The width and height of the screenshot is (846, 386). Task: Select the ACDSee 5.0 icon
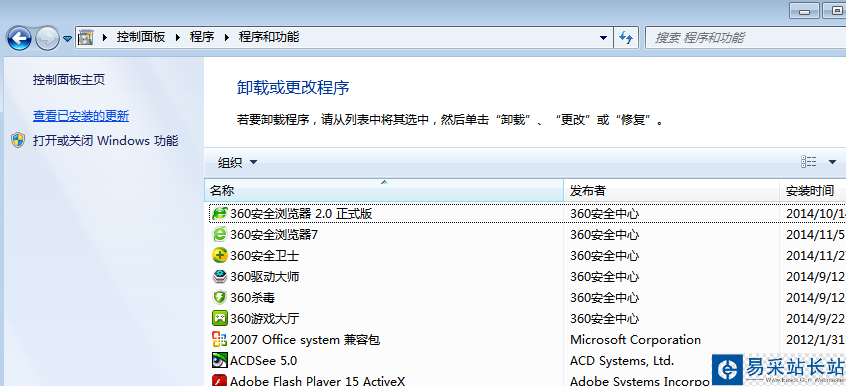coord(220,361)
